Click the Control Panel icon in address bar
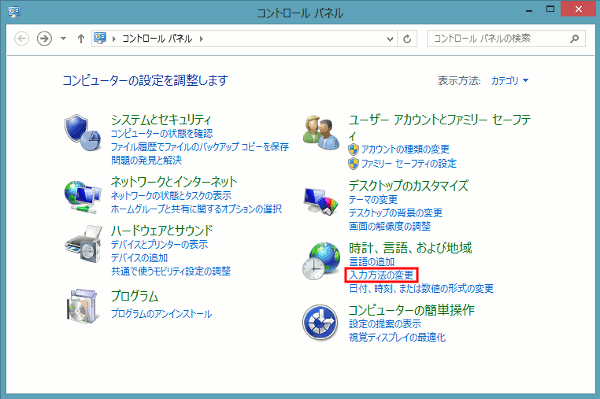600x399 pixels. tap(100, 38)
